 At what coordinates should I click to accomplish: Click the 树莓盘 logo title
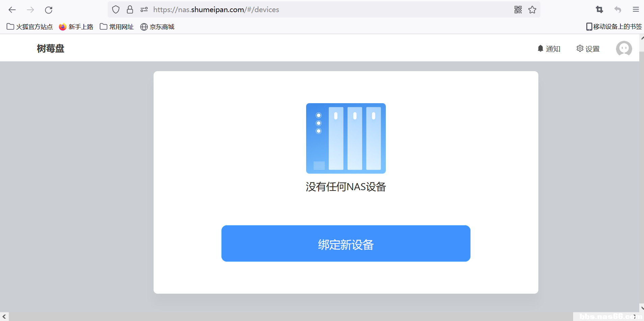pyautogui.click(x=51, y=49)
